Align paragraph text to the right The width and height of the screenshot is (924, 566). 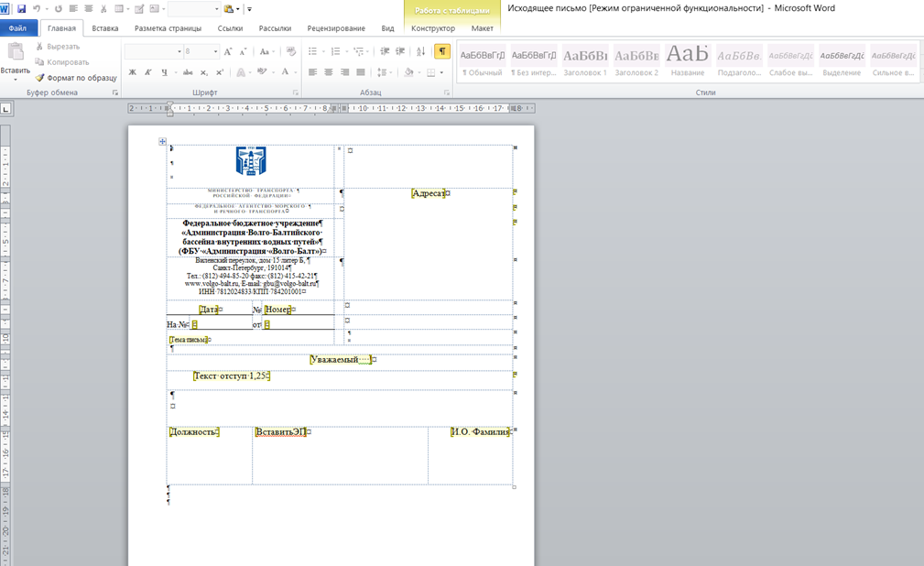pyautogui.click(x=344, y=72)
